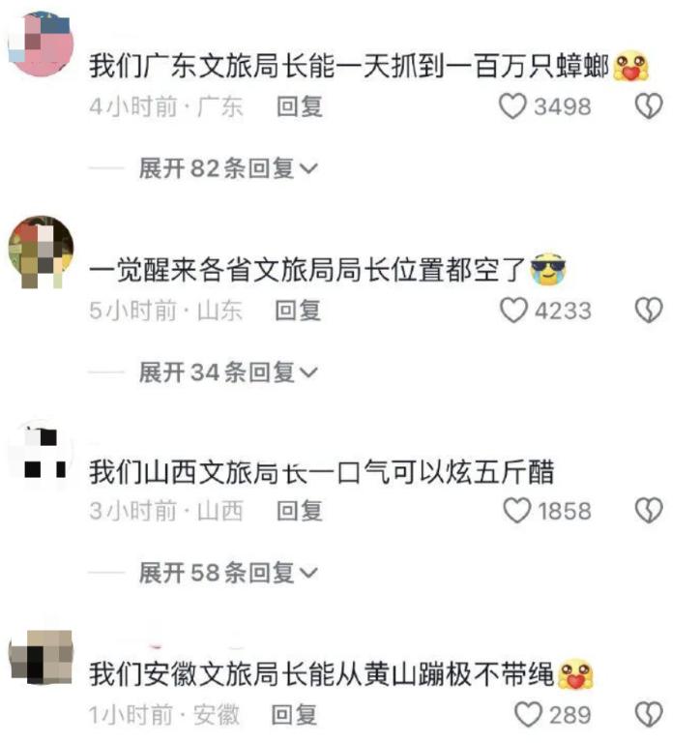Reply to the Shanxi comment

pyautogui.click(x=300, y=511)
